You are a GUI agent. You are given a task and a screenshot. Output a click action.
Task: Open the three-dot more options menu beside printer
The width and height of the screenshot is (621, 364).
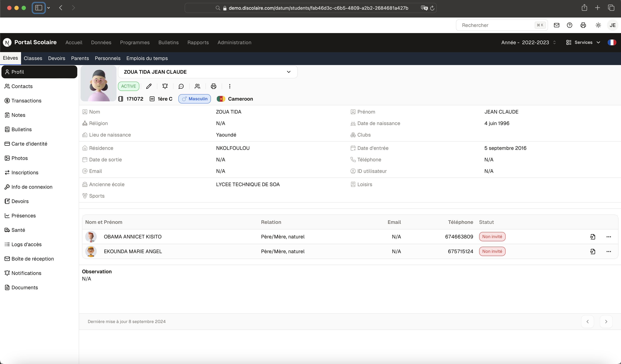click(230, 86)
